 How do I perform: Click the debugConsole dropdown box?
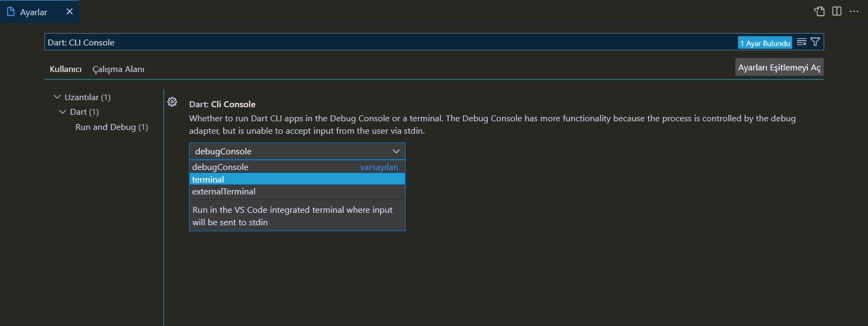(x=297, y=151)
